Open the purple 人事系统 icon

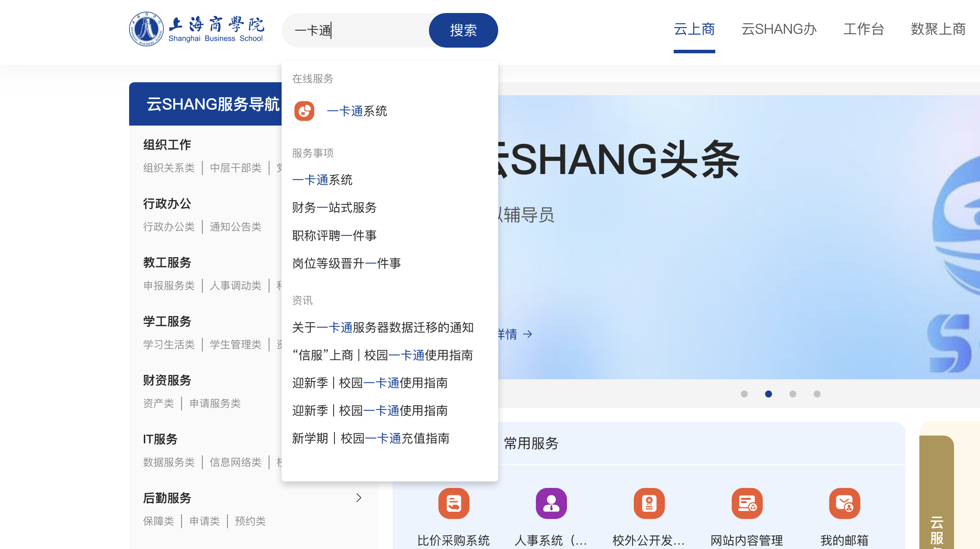[551, 503]
